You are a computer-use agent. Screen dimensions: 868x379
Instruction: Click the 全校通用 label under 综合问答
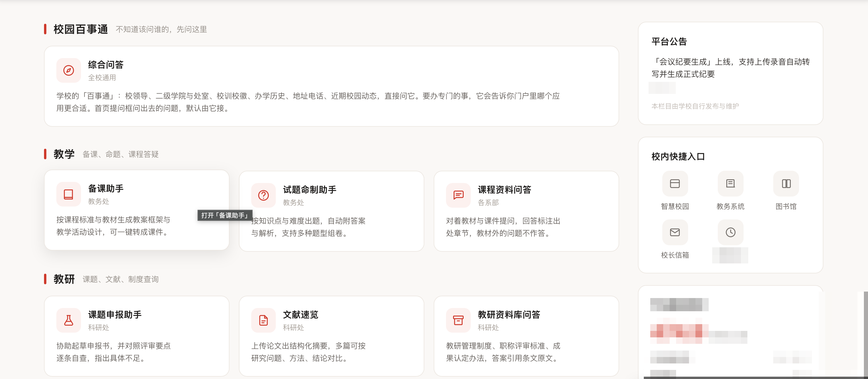pyautogui.click(x=102, y=78)
